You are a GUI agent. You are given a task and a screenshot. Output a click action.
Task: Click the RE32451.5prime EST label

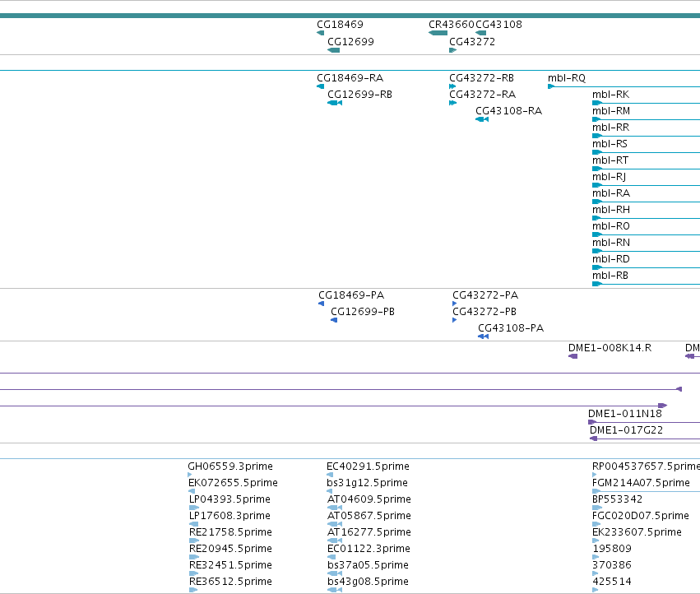tap(230, 565)
